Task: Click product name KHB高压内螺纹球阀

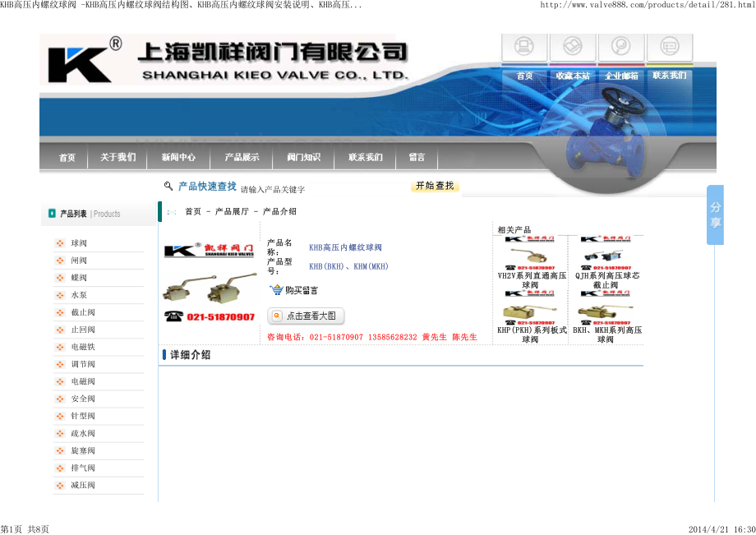Action: (345, 247)
